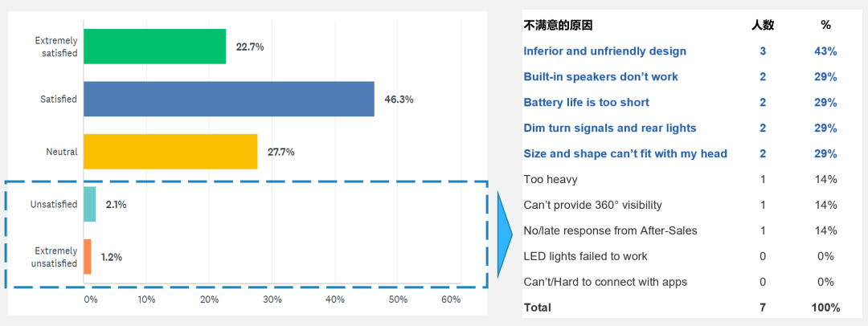
Task: Click the blue arrow pointing to the table
Action: 505,234
